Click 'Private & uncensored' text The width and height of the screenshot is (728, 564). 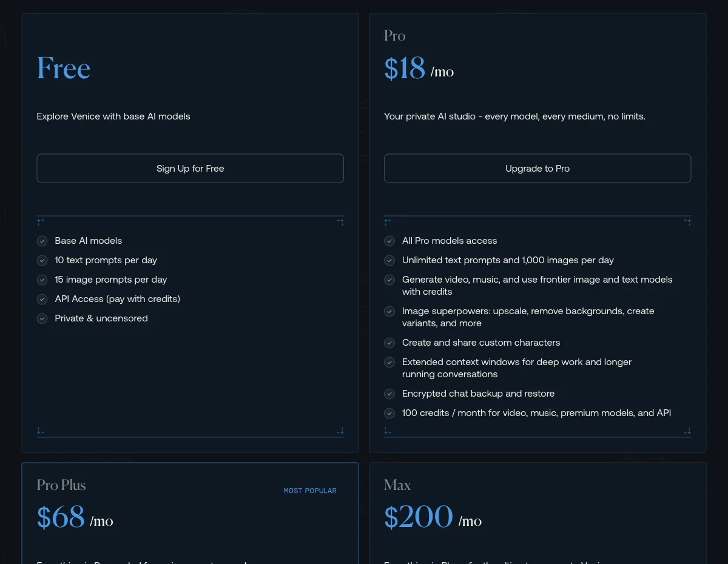click(x=101, y=318)
